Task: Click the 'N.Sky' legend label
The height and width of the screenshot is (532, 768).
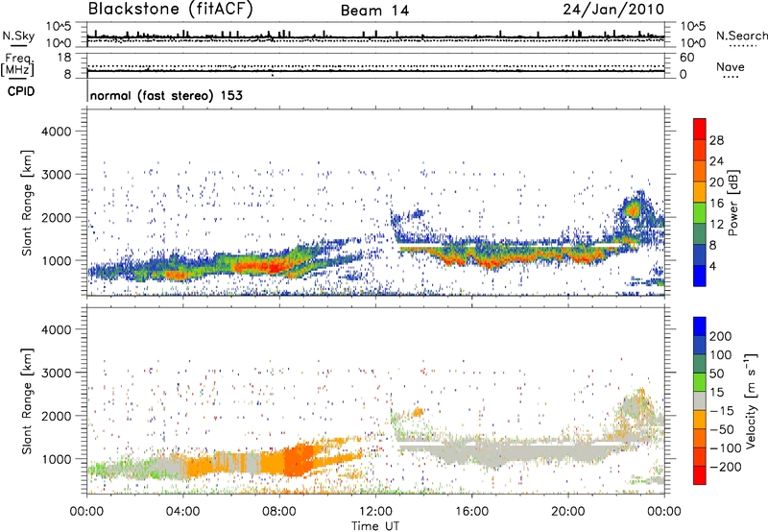Action: click(x=18, y=36)
